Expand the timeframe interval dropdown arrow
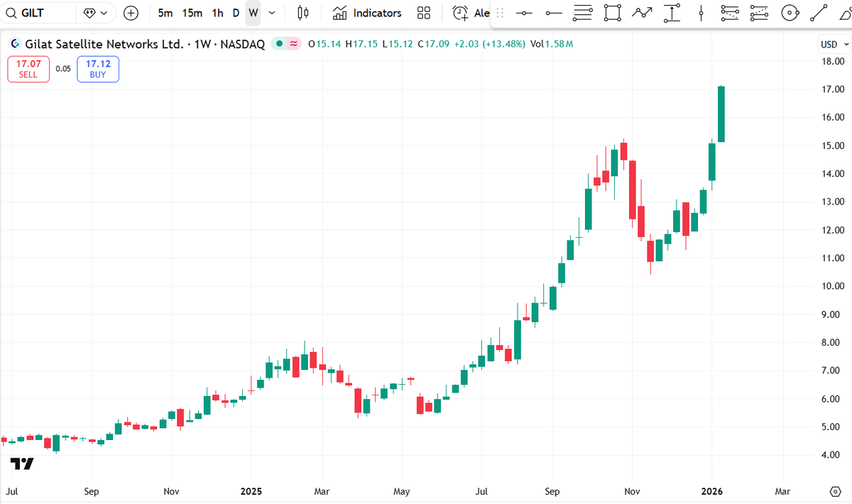Image resolution: width=852 pixels, height=504 pixels. [x=272, y=13]
